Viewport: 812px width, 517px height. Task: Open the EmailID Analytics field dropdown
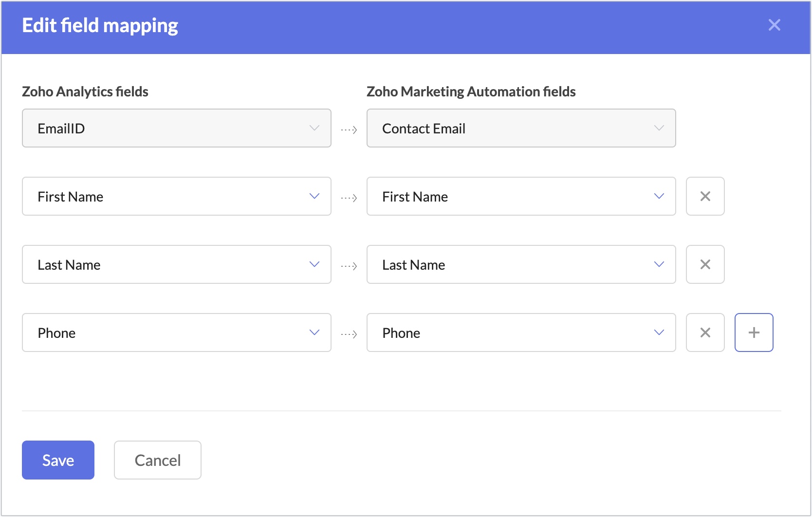[177, 128]
